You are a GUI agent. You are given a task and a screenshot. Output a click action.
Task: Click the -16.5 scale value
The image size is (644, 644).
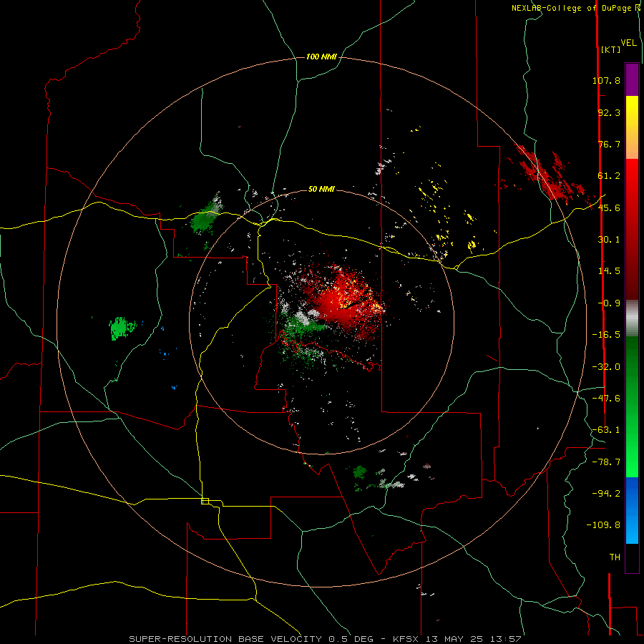606,335
